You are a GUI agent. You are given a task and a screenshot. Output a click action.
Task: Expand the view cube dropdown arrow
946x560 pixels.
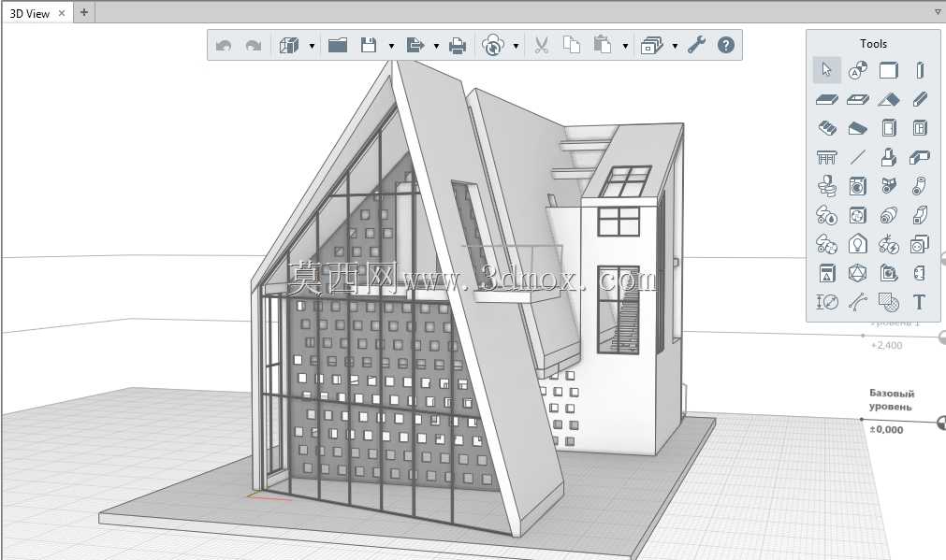click(x=312, y=46)
